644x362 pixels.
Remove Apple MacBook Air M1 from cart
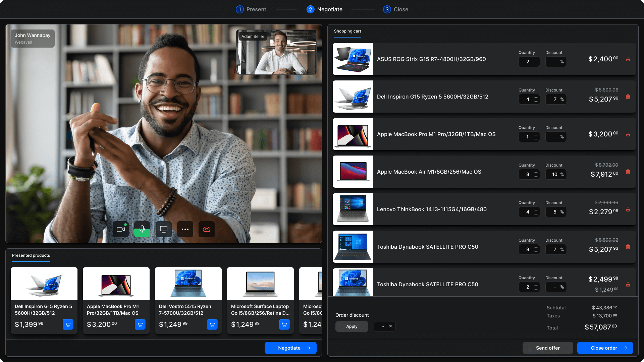(628, 172)
